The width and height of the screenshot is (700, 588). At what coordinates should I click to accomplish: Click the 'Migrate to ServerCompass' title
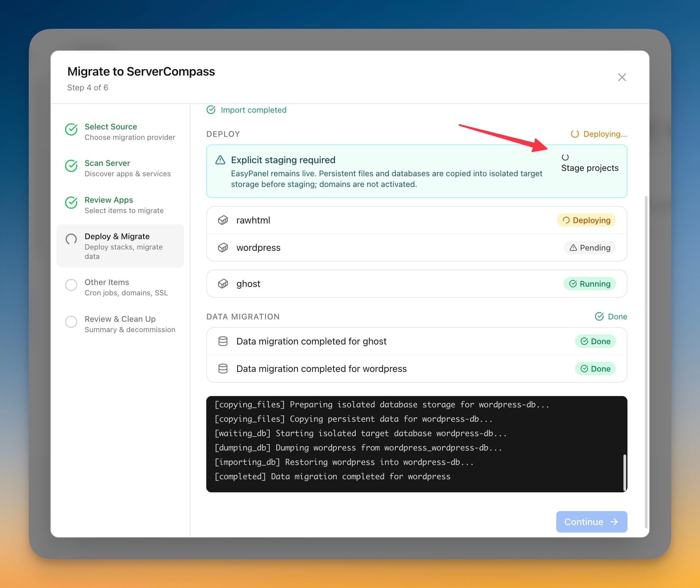point(141,72)
